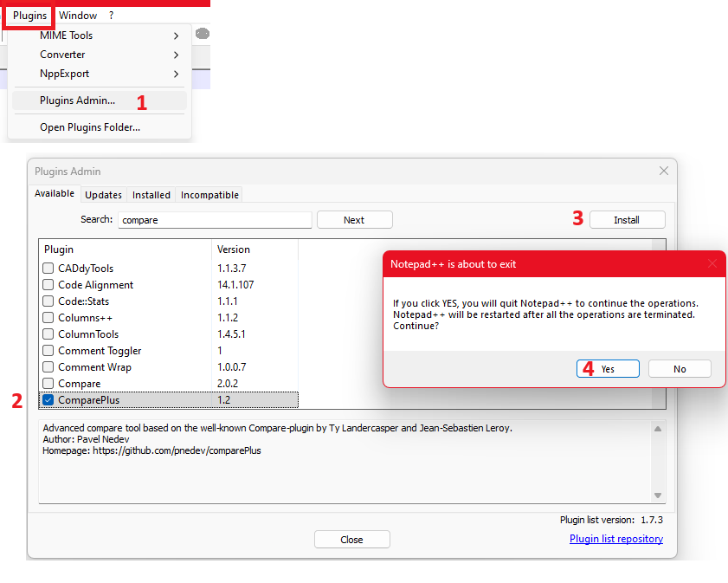Image resolution: width=728 pixels, height=583 pixels.
Task: Check the Code Alignment plugin checkbox
Action: pos(48,284)
